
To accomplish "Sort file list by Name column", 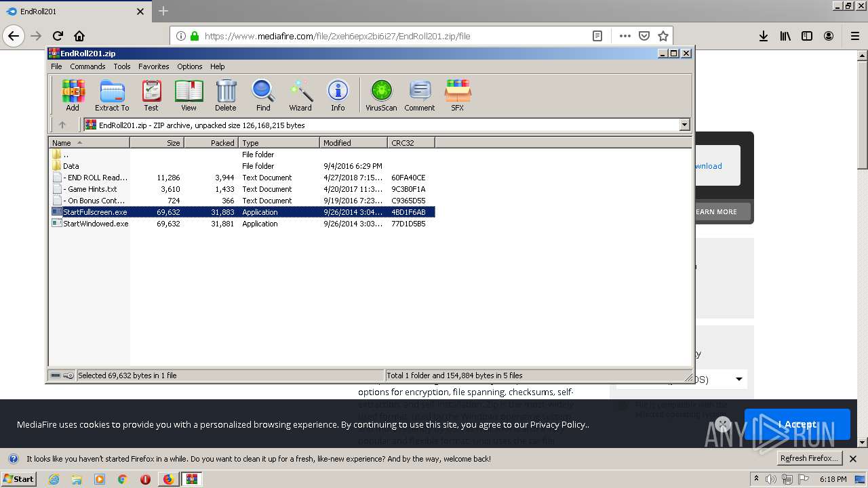I will click(x=89, y=143).
